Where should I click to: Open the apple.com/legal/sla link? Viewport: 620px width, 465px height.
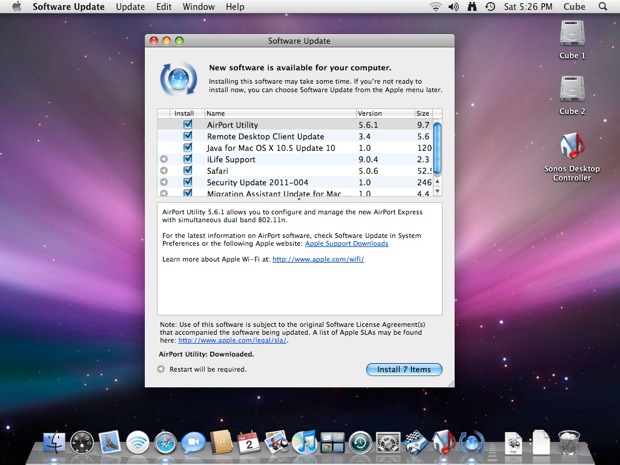click(x=232, y=340)
